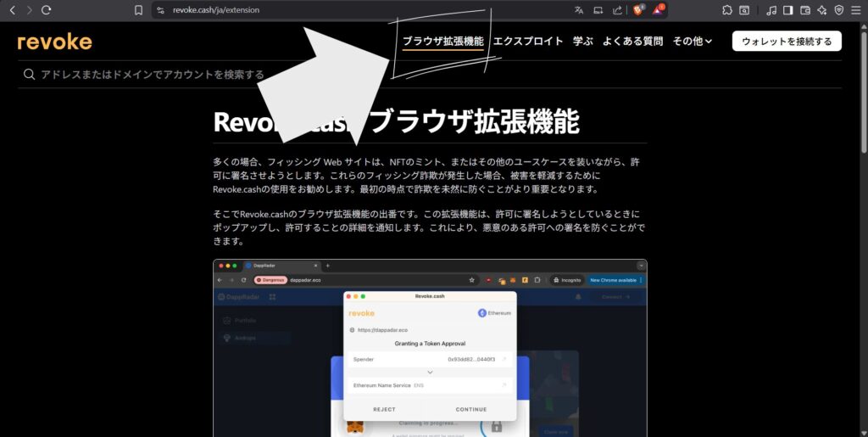Screen dimensions: 868x437
Task: Open the Brave Rewards triangle icon
Action: point(658,10)
